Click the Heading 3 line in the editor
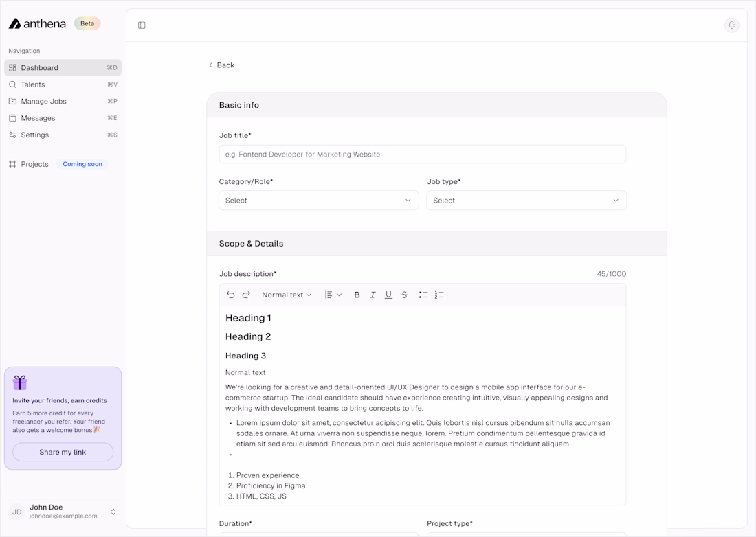This screenshot has height=537, width=756. (x=245, y=356)
